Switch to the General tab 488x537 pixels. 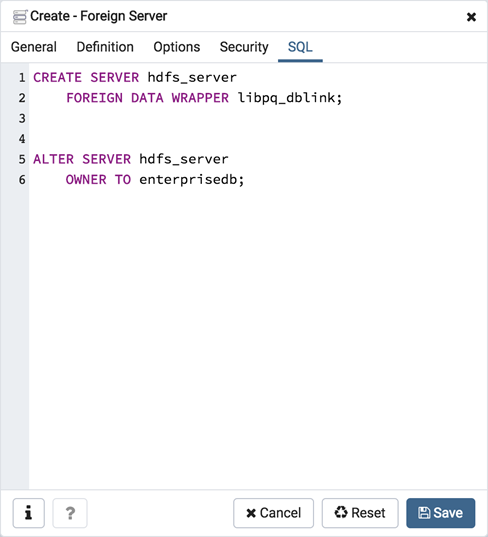pyautogui.click(x=34, y=47)
